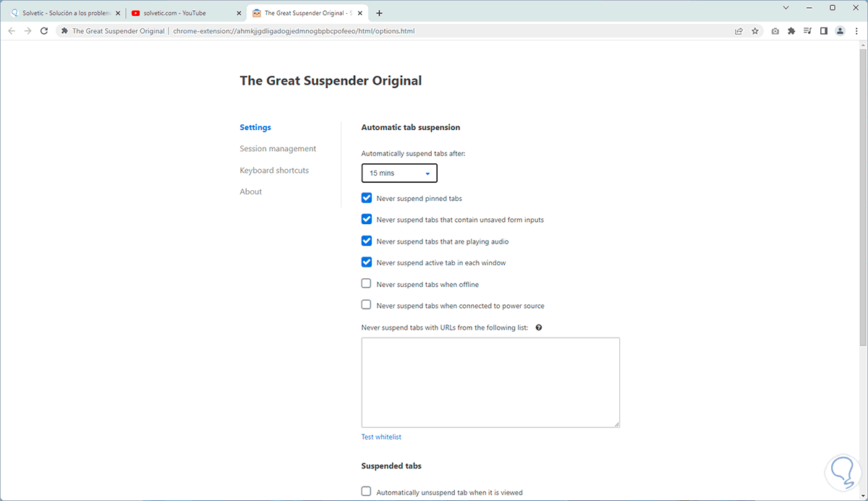
Task: Open the Chrome profile avatar
Action: click(x=840, y=31)
